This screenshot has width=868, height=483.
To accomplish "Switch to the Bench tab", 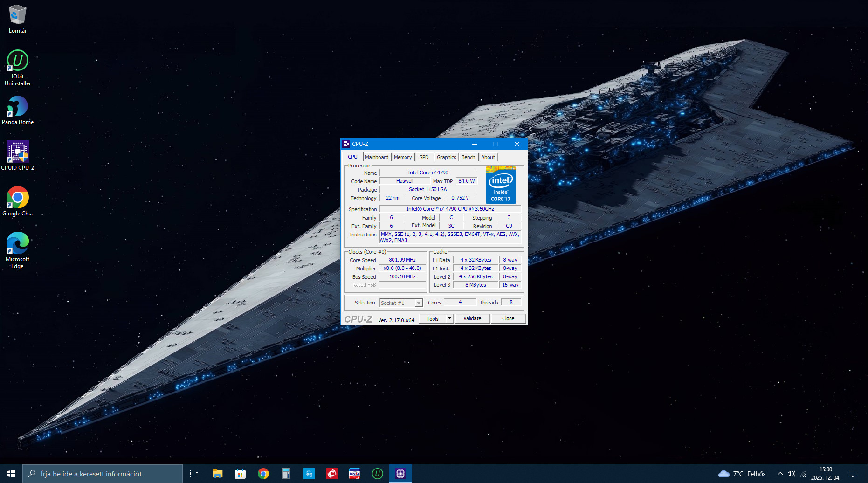I will (468, 157).
